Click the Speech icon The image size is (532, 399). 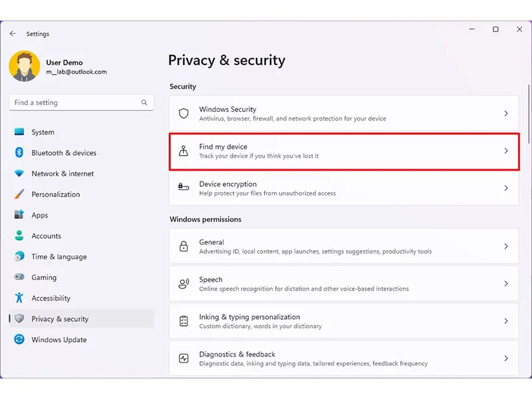pyautogui.click(x=184, y=283)
